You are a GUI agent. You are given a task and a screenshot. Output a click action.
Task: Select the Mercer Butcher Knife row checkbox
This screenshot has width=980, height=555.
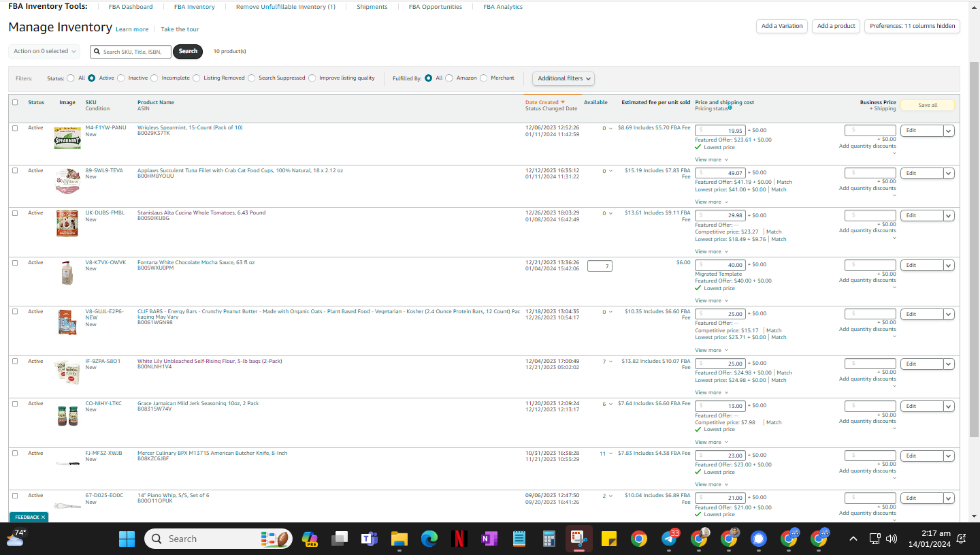point(15,453)
